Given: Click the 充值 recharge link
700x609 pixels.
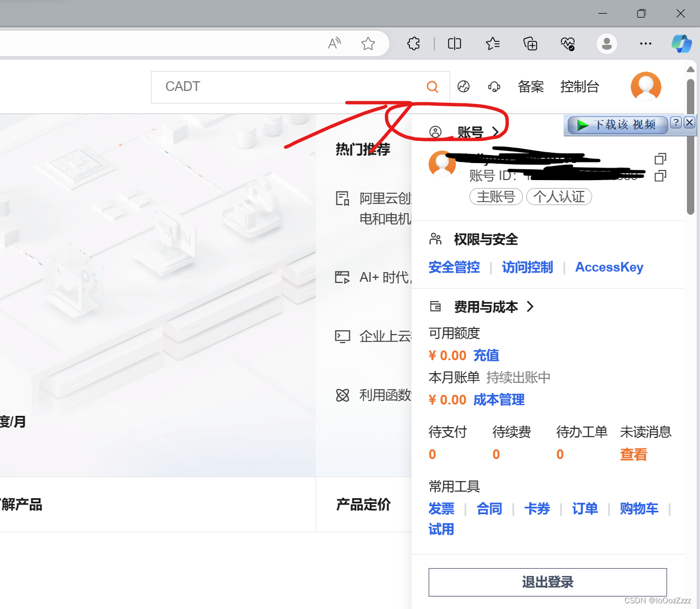Looking at the screenshot, I should tap(487, 355).
